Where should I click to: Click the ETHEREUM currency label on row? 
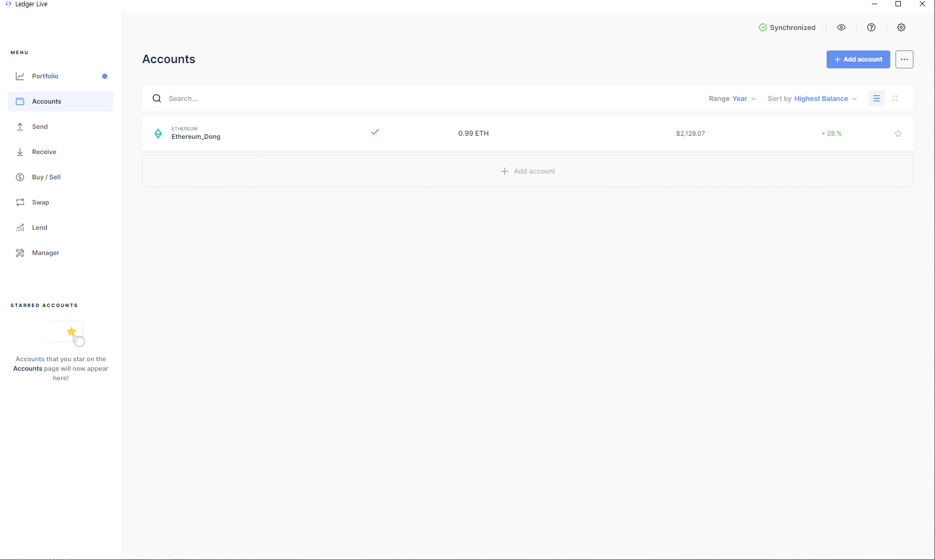click(x=185, y=129)
